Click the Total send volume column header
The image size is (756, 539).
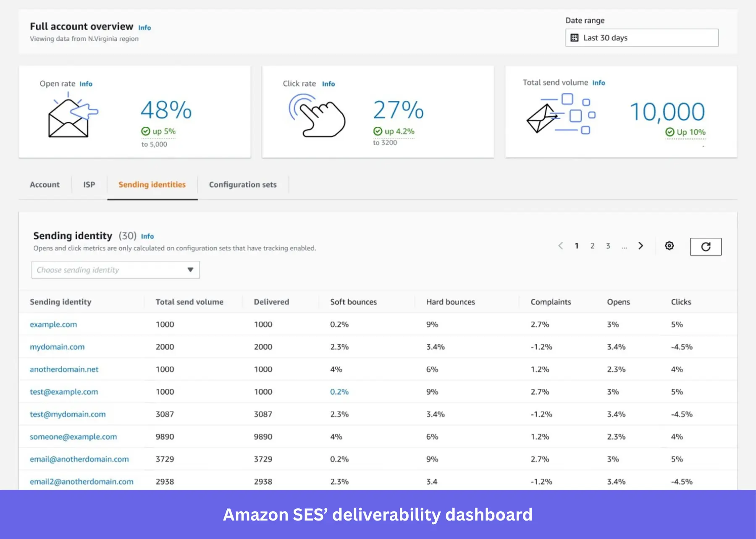[x=189, y=302]
